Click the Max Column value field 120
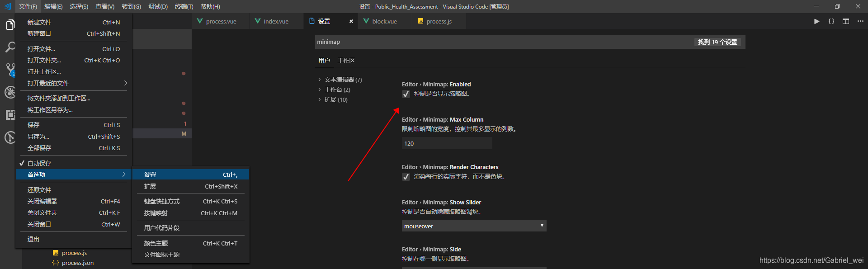 pos(447,143)
